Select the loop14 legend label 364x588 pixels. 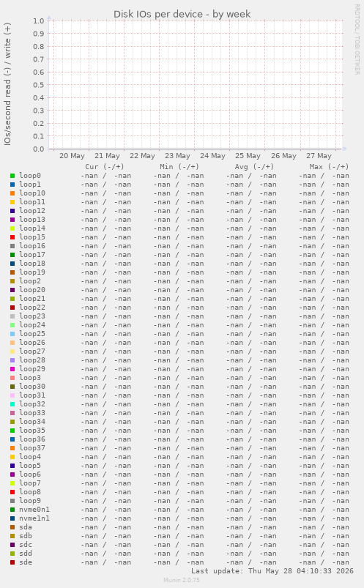(32, 228)
